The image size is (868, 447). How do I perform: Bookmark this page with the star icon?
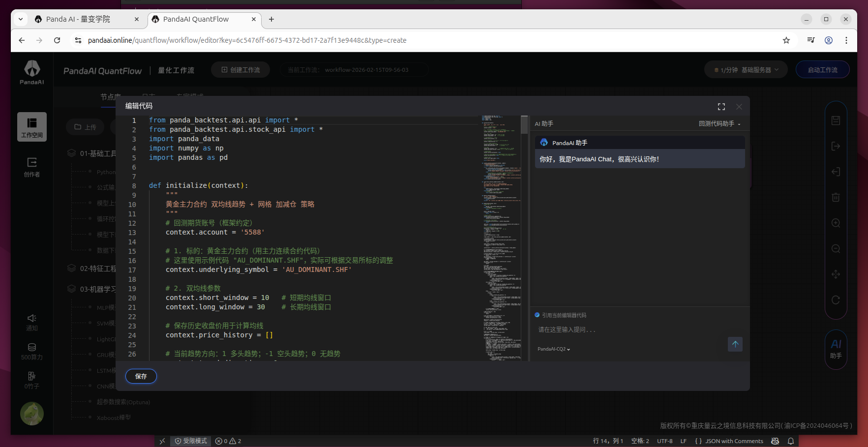pos(786,40)
